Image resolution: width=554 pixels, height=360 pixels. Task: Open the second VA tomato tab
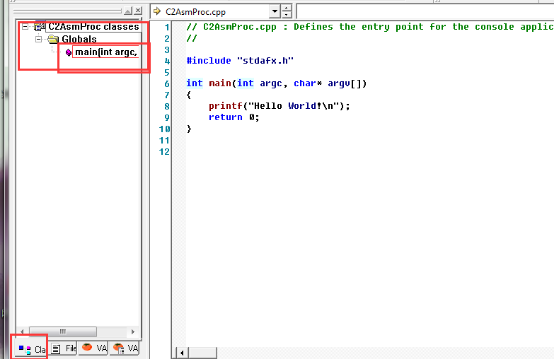[x=125, y=348]
